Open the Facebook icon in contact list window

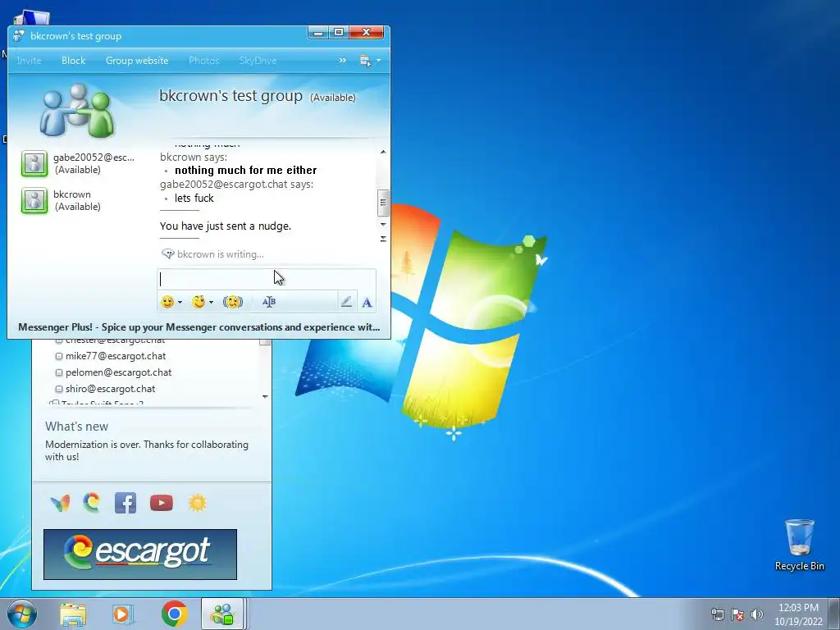coord(126,503)
